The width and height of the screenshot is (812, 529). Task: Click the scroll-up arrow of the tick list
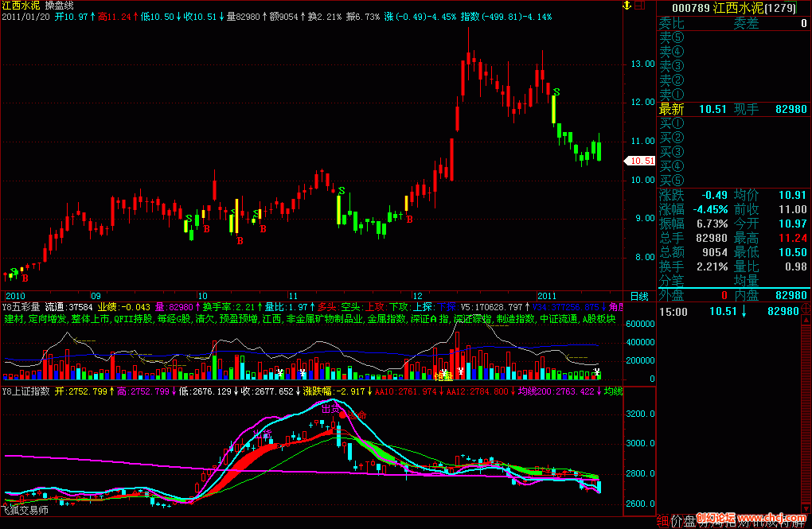(x=806, y=320)
